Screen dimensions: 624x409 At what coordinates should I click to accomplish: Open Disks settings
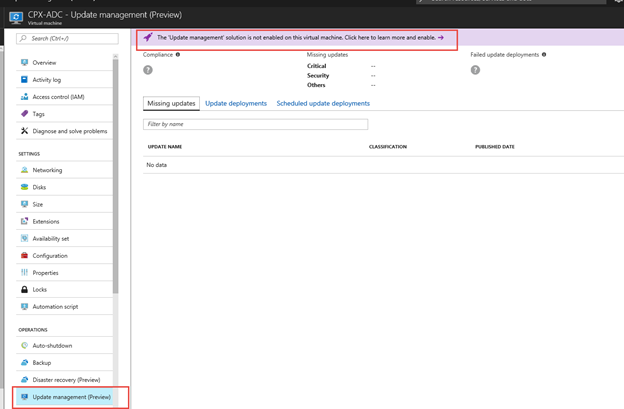(x=66, y=187)
